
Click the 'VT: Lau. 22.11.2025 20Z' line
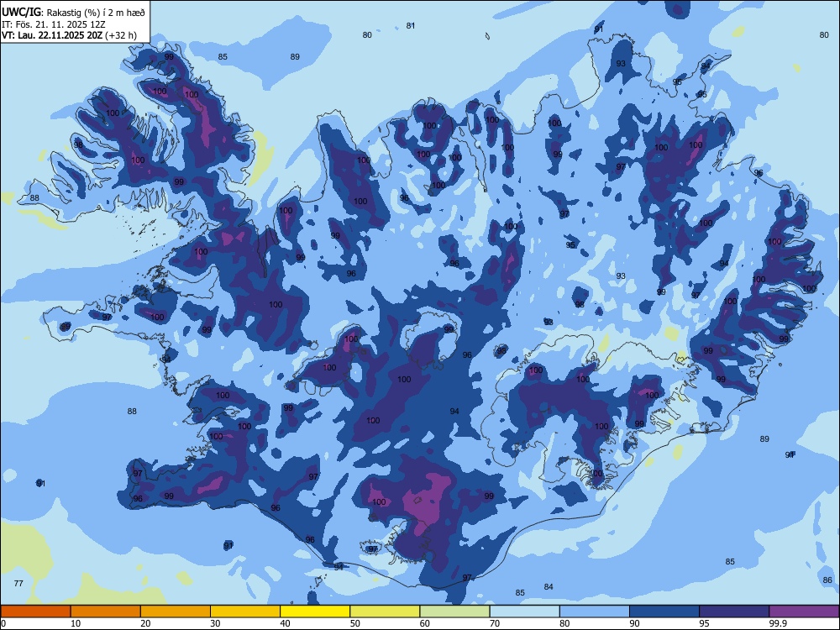[52, 36]
